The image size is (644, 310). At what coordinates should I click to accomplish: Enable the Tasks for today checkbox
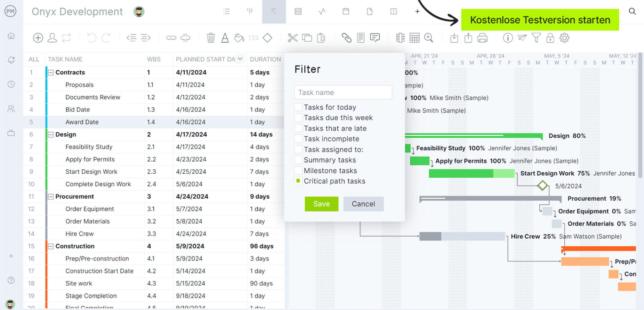pyautogui.click(x=298, y=107)
